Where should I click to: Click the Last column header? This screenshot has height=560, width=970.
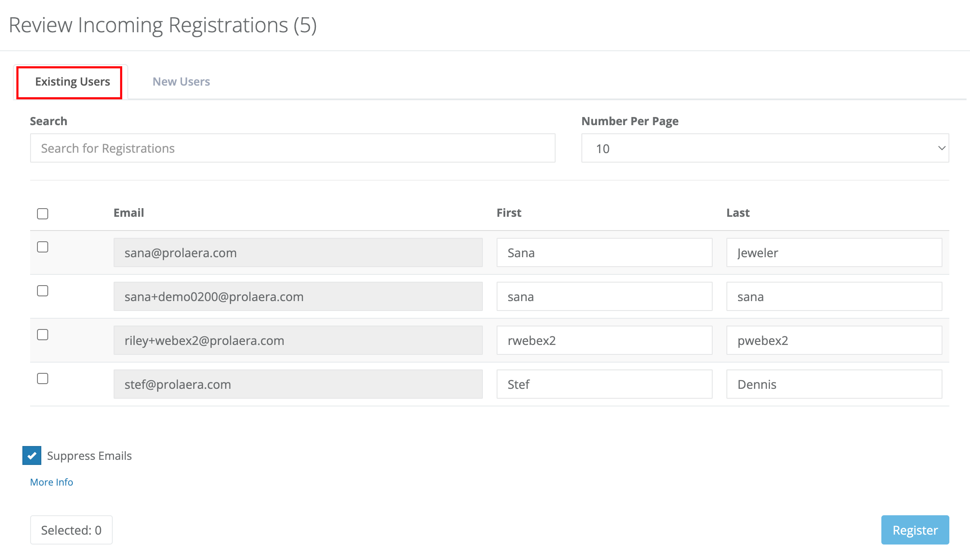pos(738,212)
